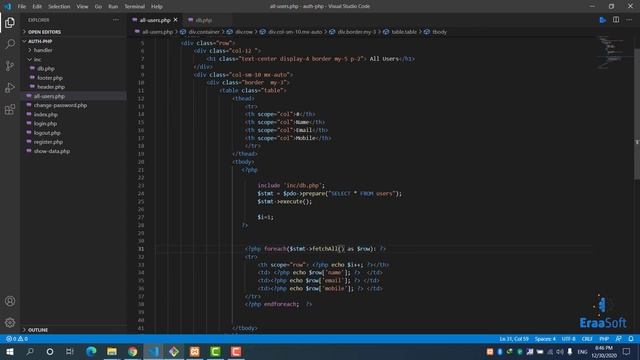Launch Microsoft Edge from taskbar
The height and width of the screenshot is (360, 640).
tap(91, 351)
